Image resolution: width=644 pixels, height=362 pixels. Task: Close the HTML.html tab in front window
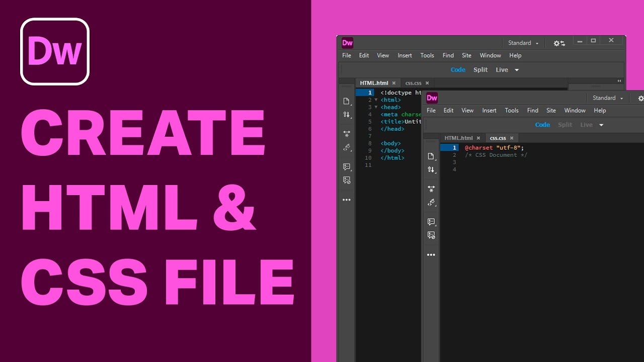(x=478, y=138)
